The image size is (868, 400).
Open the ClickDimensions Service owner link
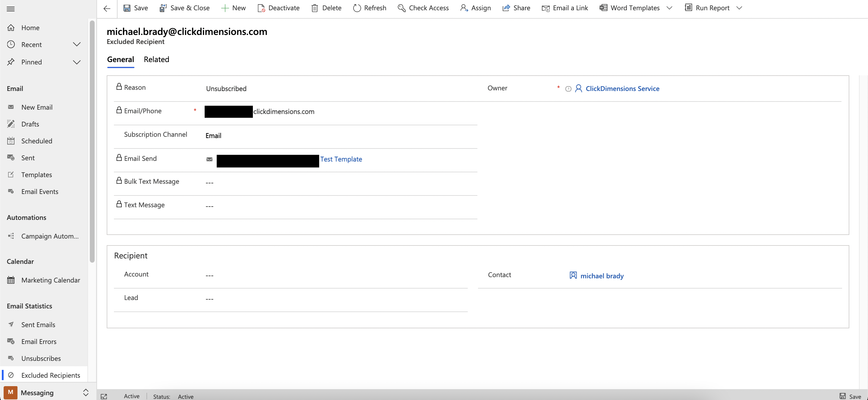point(622,89)
